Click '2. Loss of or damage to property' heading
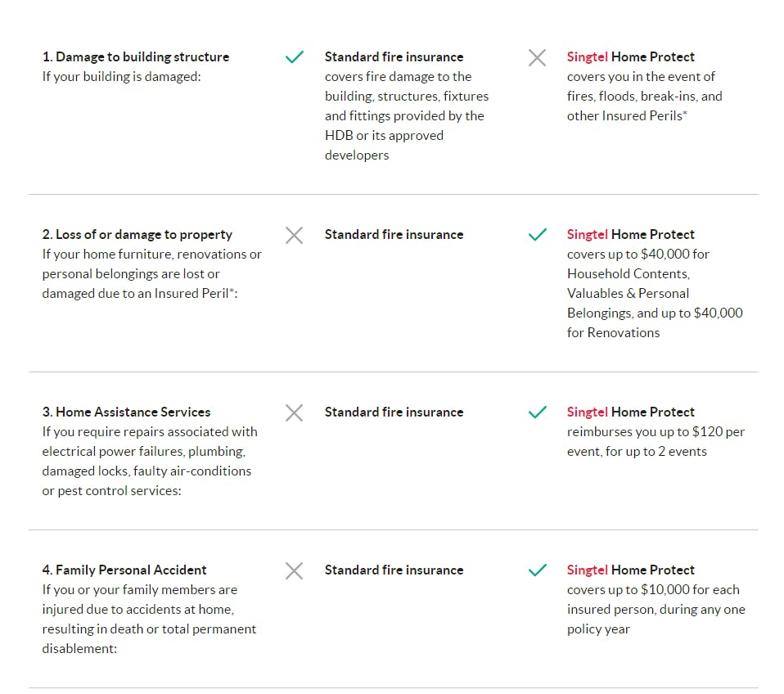 coord(137,235)
